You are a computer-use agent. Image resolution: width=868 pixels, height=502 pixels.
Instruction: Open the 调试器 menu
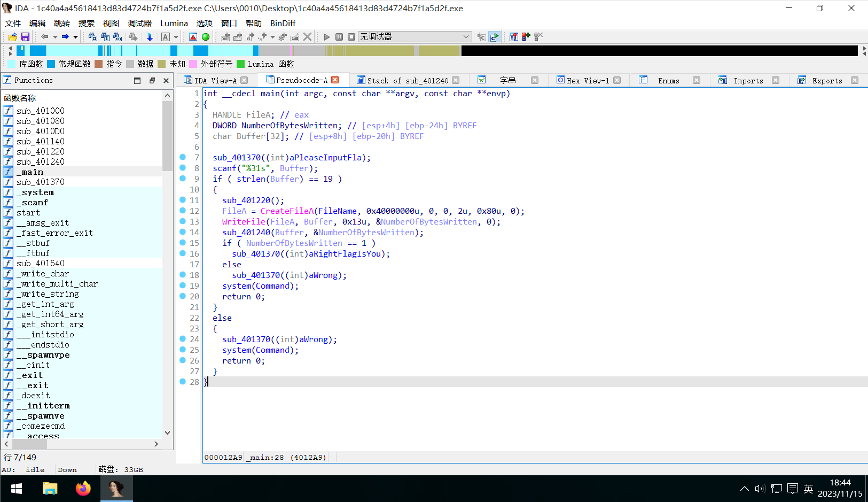pos(139,23)
